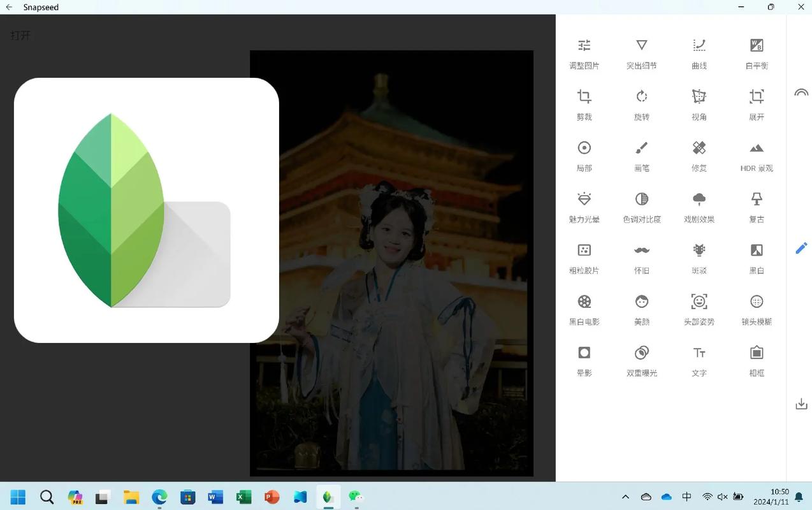This screenshot has height=510, width=812.
Task: Select the Crop (剪裁) tool
Action: pyautogui.click(x=584, y=104)
